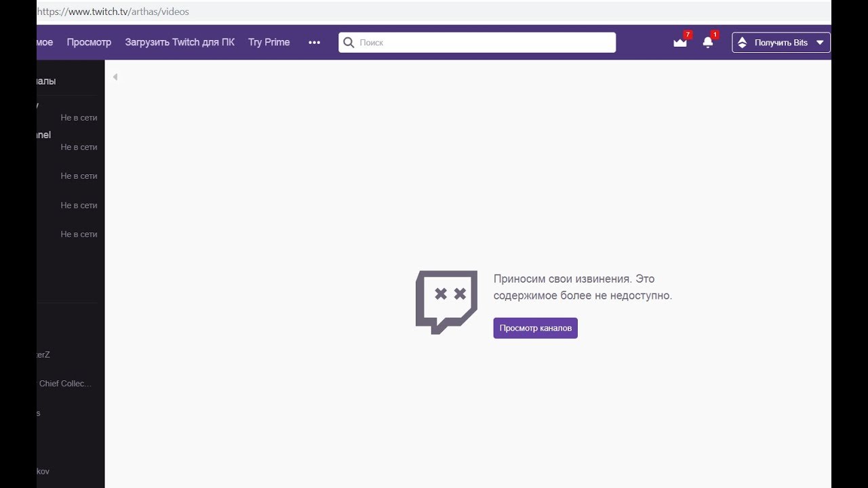Click the broken Twitch glitch icon
Image resolution: width=868 pixels, height=488 pixels.
[446, 302]
